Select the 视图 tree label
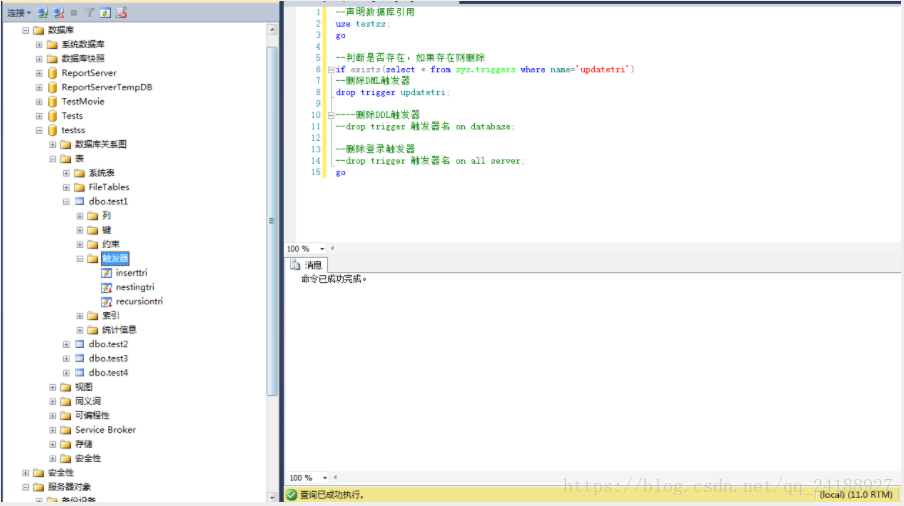Viewport: 904px width, 506px height. click(84, 387)
